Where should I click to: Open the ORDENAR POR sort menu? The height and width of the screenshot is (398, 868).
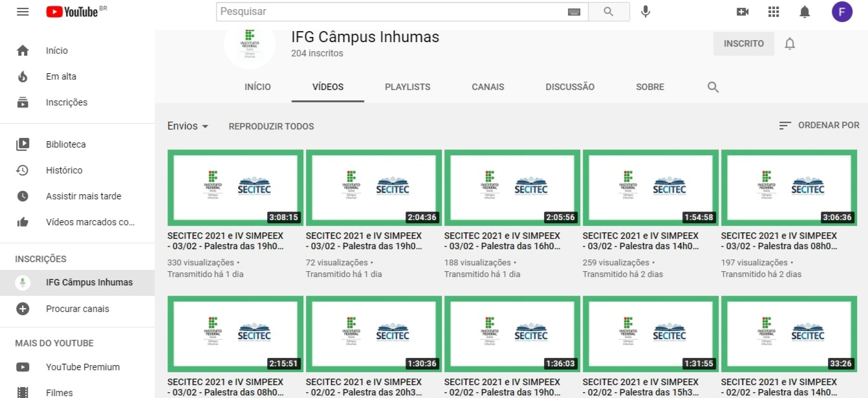(819, 126)
